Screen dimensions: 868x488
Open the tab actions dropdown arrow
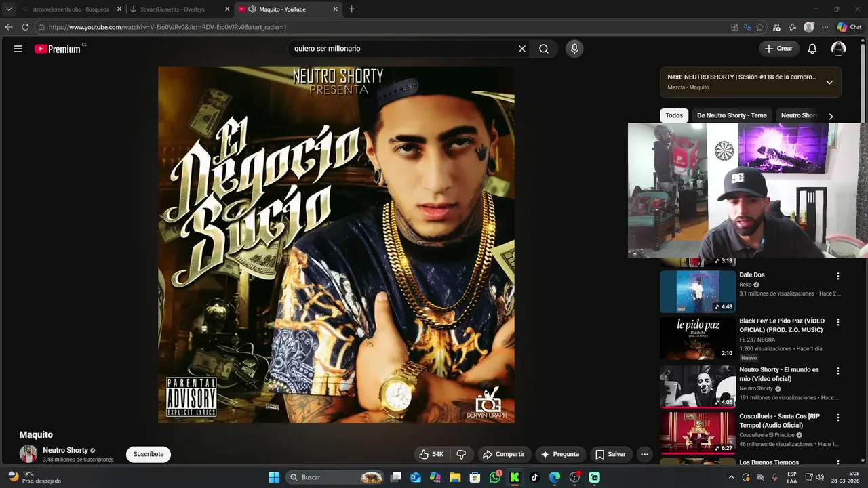(x=9, y=9)
